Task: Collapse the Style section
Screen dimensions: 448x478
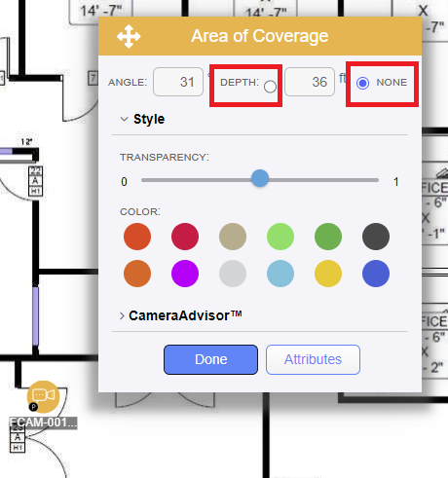Action: pos(124,119)
